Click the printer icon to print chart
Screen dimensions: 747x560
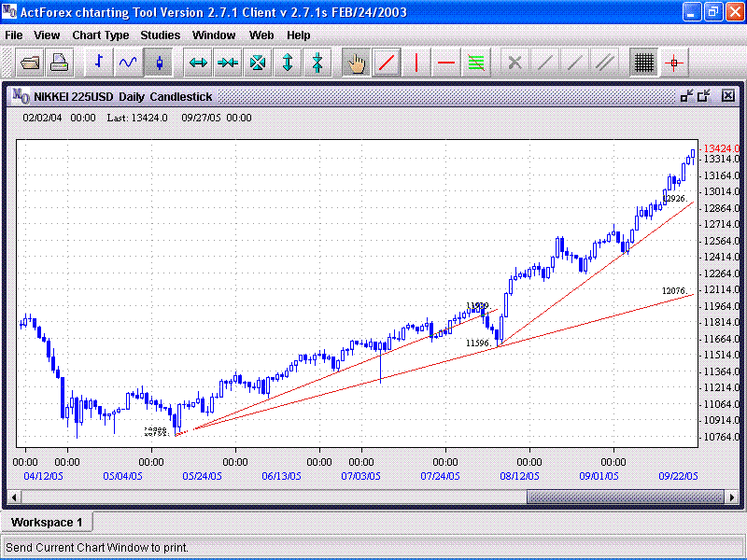pos(60,63)
